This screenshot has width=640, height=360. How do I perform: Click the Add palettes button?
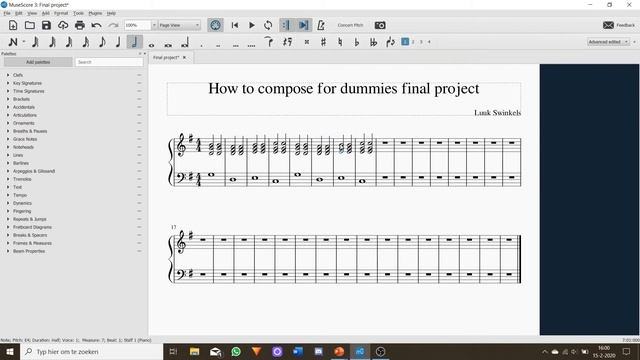point(38,62)
